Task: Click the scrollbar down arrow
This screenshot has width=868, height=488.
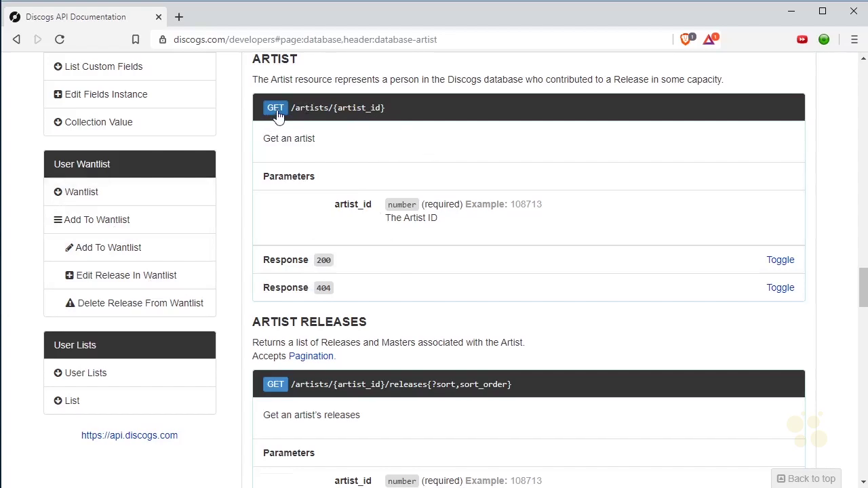Action: (x=863, y=483)
